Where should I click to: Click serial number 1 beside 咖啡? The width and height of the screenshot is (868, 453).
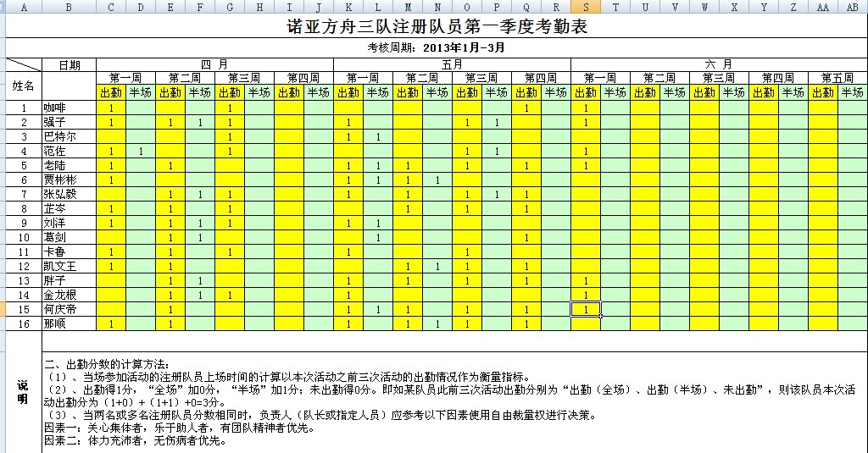[x=23, y=108]
